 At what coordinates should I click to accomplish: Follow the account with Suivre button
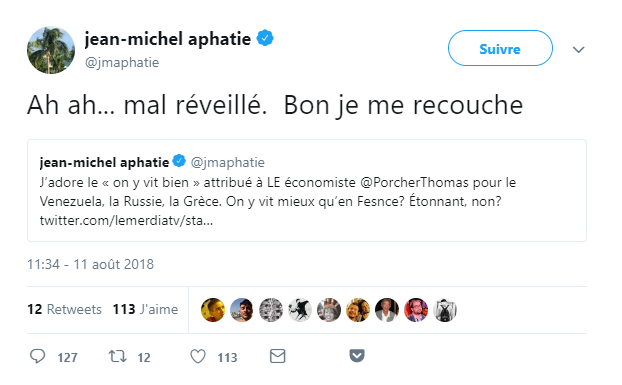click(500, 48)
